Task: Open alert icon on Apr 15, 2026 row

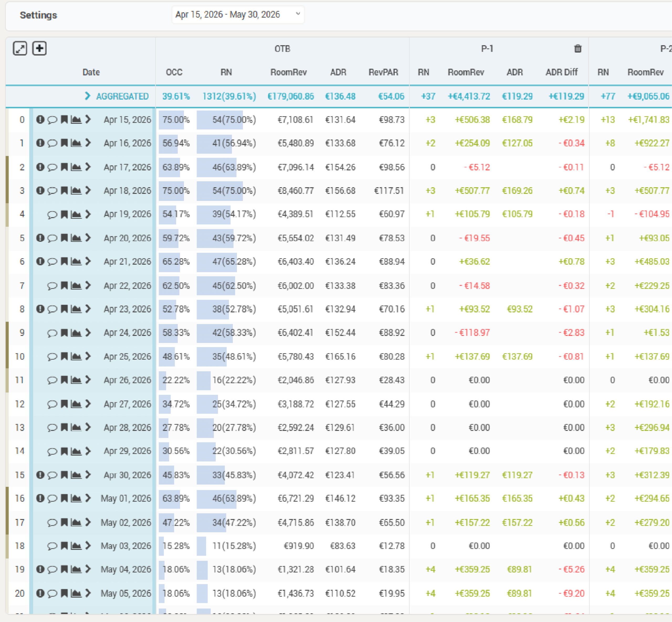Action: (x=40, y=119)
